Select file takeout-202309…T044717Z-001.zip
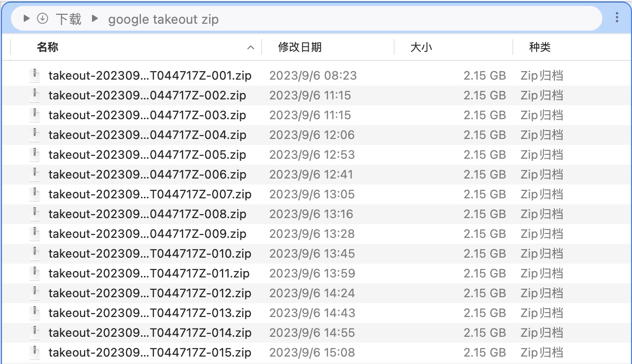Image resolution: width=632 pixels, height=364 pixels. pyautogui.click(x=150, y=76)
